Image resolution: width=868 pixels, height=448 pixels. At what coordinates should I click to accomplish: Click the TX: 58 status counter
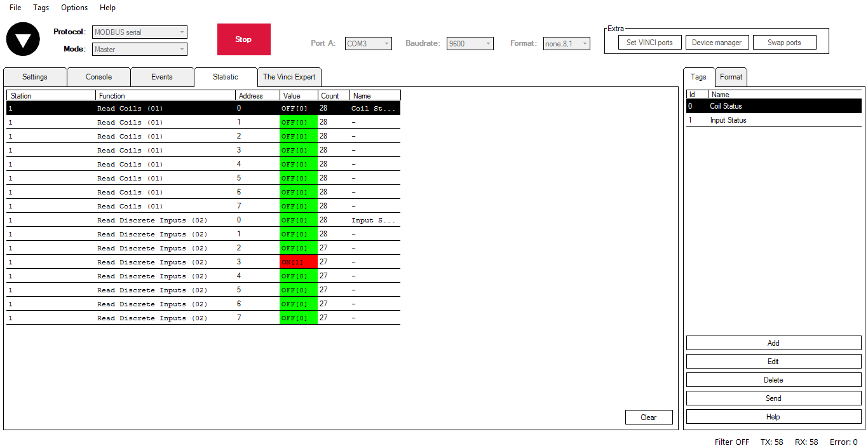[771, 442]
